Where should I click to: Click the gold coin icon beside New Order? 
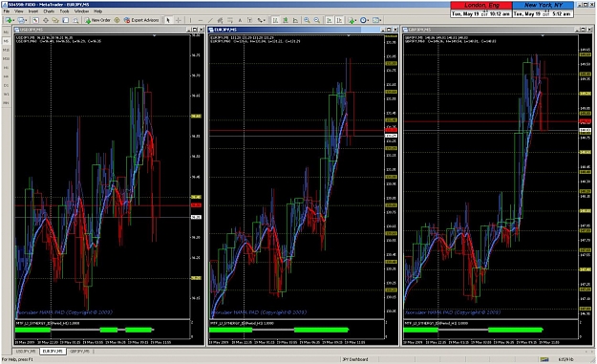pos(117,20)
